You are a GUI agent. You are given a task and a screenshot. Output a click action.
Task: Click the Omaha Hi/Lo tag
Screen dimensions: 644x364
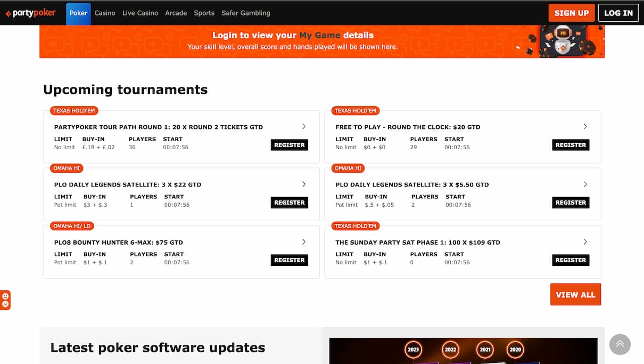click(x=72, y=226)
